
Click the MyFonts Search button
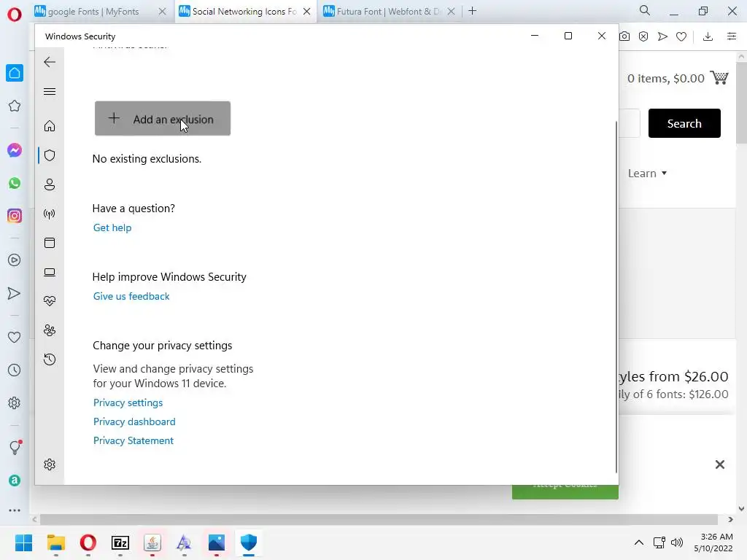click(x=684, y=123)
